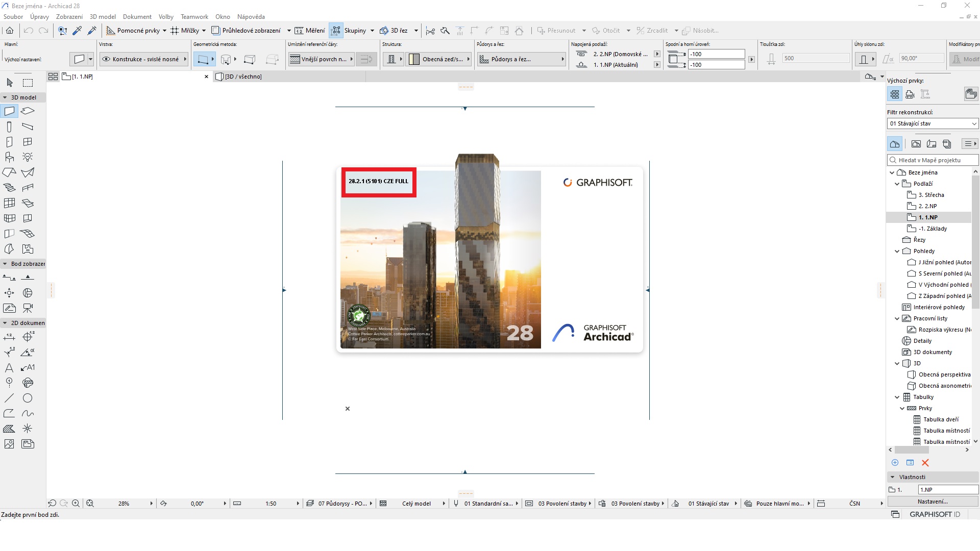This screenshot has height=551, width=980.
Task: Select the Arrow selection tool
Action: pyautogui.click(x=10, y=83)
